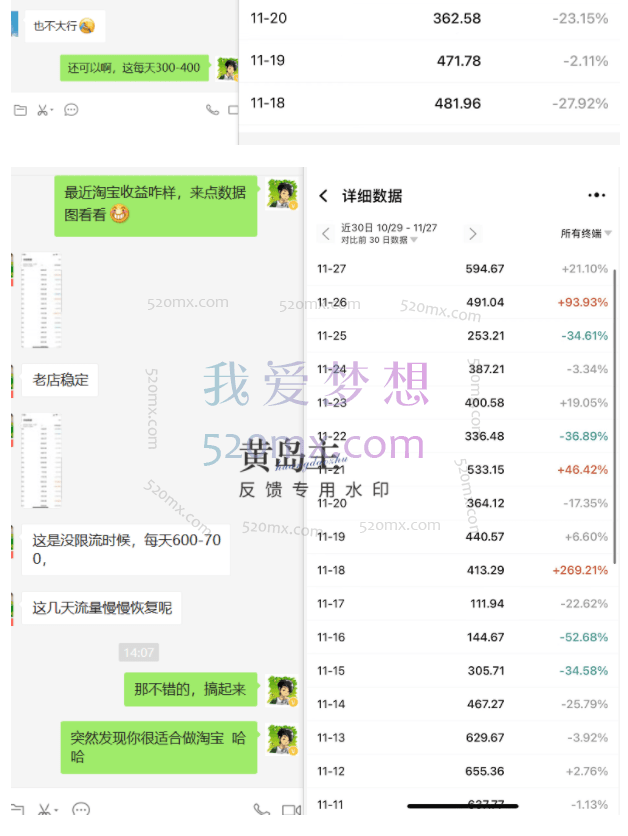Click the +2.76% change in the 11-12 row
This screenshot has width=628, height=836.
click(586, 771)
